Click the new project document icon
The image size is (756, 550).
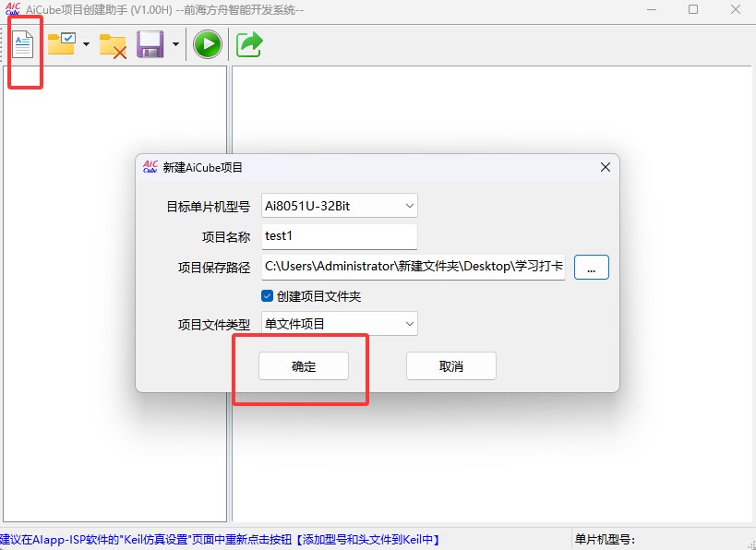(x=23, y=44)
